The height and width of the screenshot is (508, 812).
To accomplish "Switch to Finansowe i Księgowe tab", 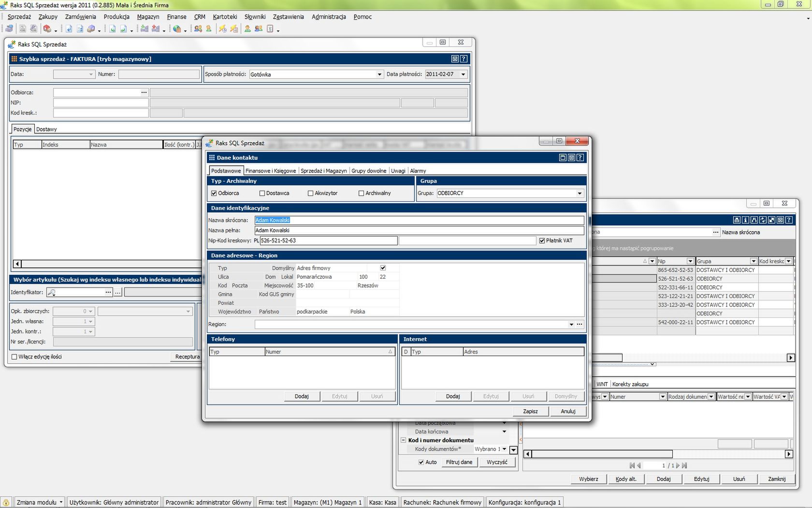I will [271, 171].
